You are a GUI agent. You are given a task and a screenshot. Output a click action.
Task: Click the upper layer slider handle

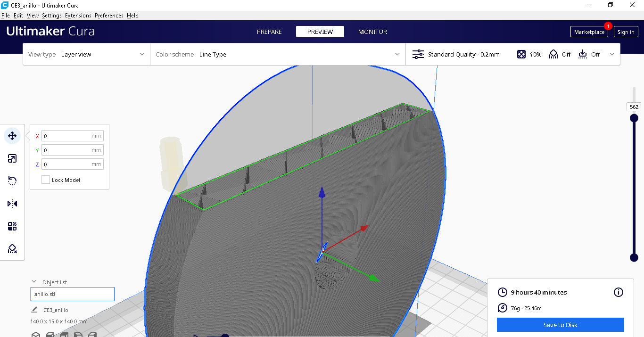(634, 118)
